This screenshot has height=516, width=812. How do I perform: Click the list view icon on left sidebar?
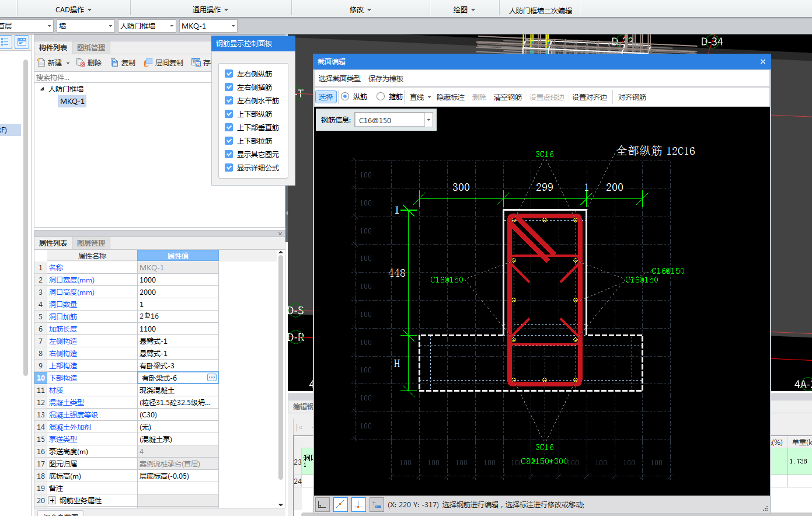[x=5, y=42]
